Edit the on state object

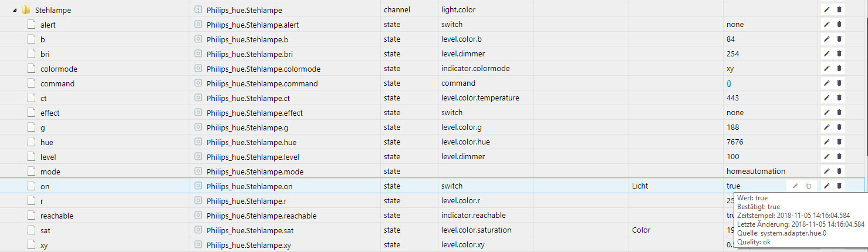pyautogui.click(x=826, y=186)
